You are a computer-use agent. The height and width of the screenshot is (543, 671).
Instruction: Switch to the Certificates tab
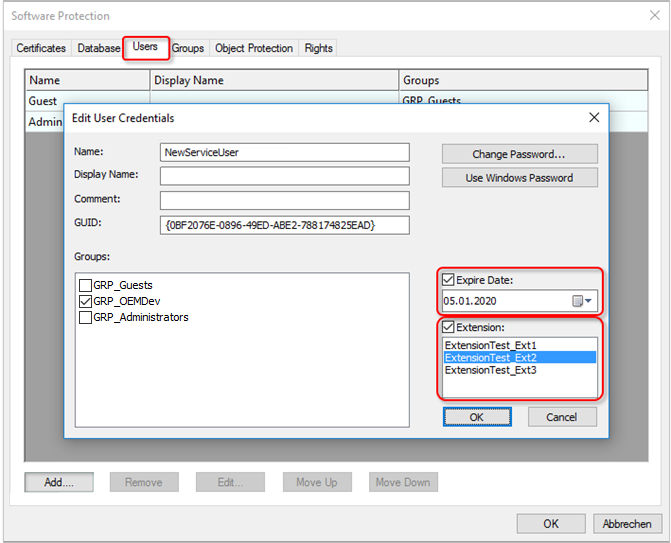[x=41, y=48]
